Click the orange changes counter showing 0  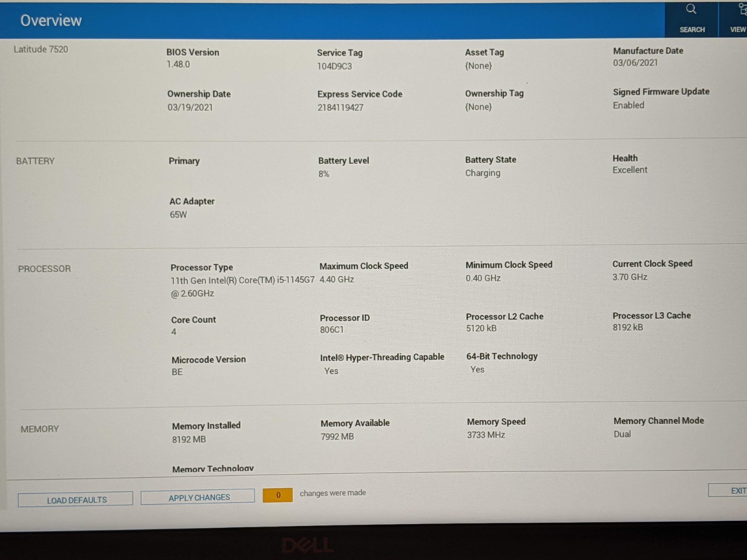tap(278, 495)
